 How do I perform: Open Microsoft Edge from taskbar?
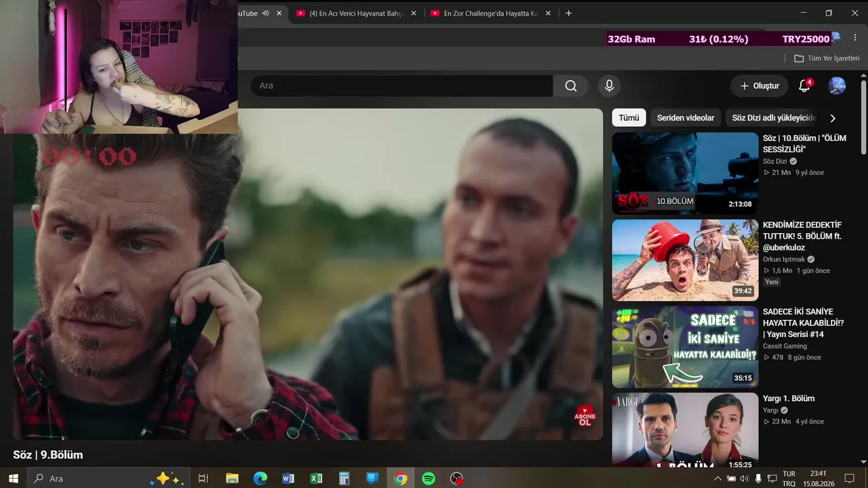coord(260,479)
